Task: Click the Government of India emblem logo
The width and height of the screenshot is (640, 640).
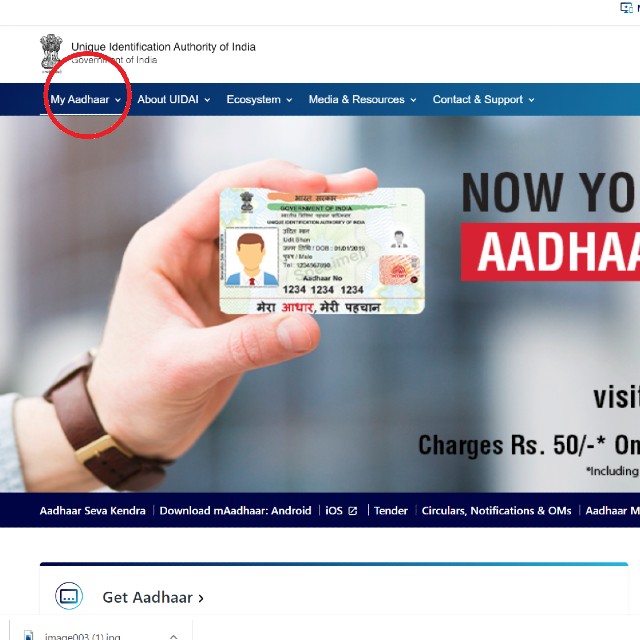Action: pyautogui.click(x=51, y=53)
